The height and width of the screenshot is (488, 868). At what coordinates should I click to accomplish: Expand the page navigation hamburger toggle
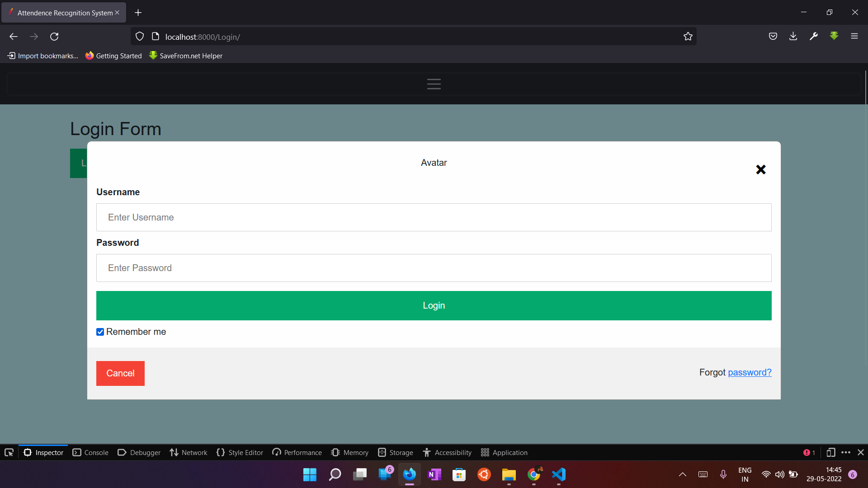coord(434,84)
